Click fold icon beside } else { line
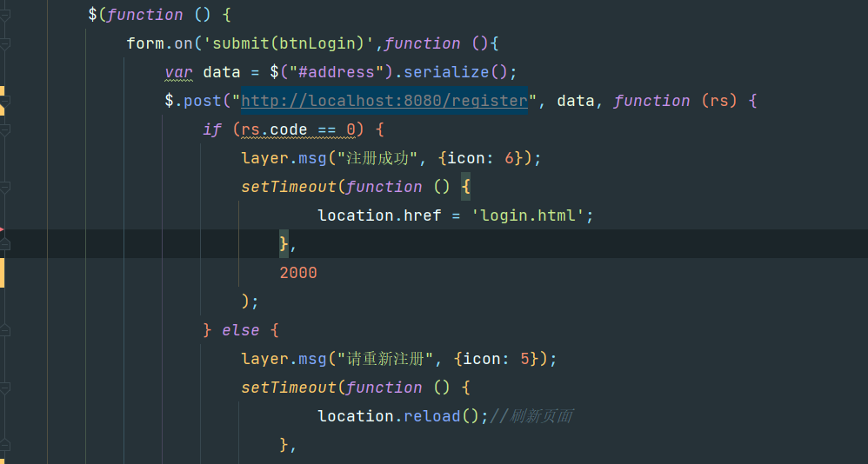The height and width of the screenshot is (464, 868). click(x=5, y=330)
